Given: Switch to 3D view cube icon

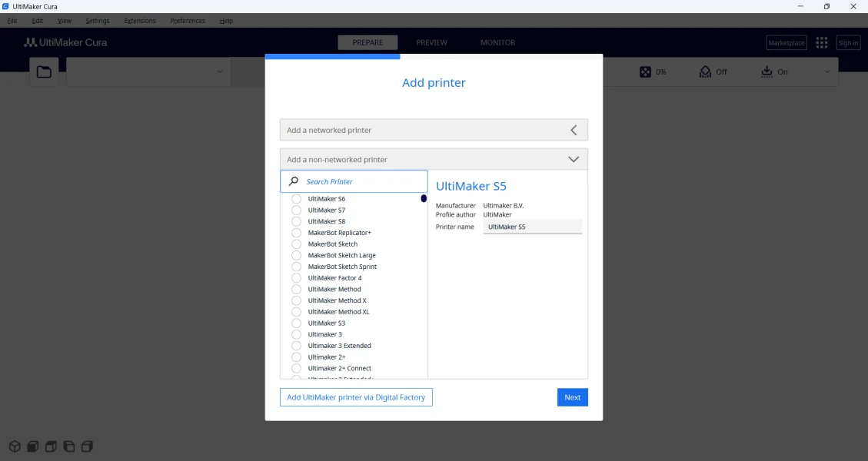Looking at the screenshot, I should click(x=14, y=446).
